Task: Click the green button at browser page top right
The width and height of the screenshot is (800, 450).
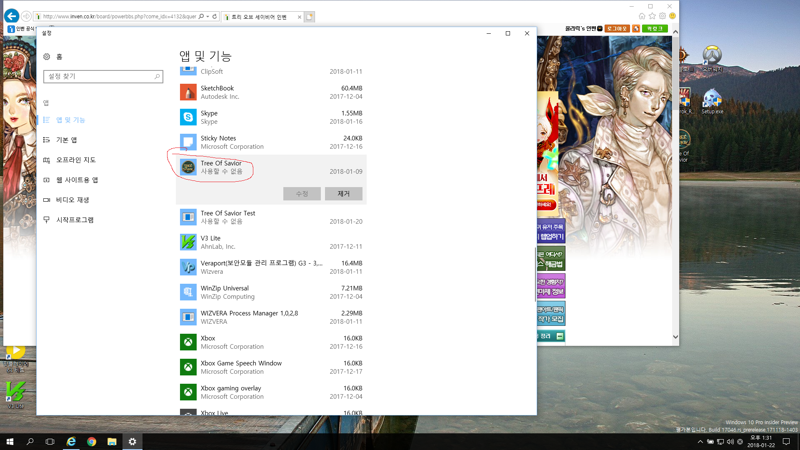Action: [x=655, y=29]
